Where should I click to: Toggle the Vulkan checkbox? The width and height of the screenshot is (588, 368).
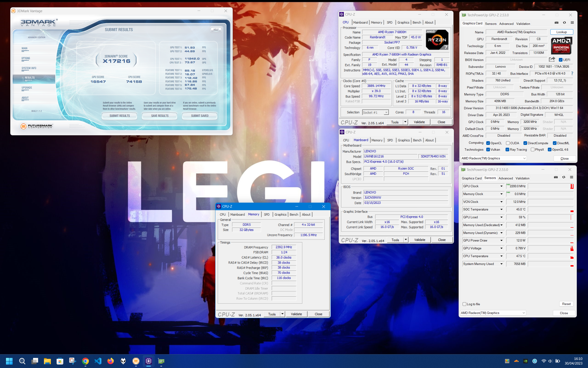488,149
